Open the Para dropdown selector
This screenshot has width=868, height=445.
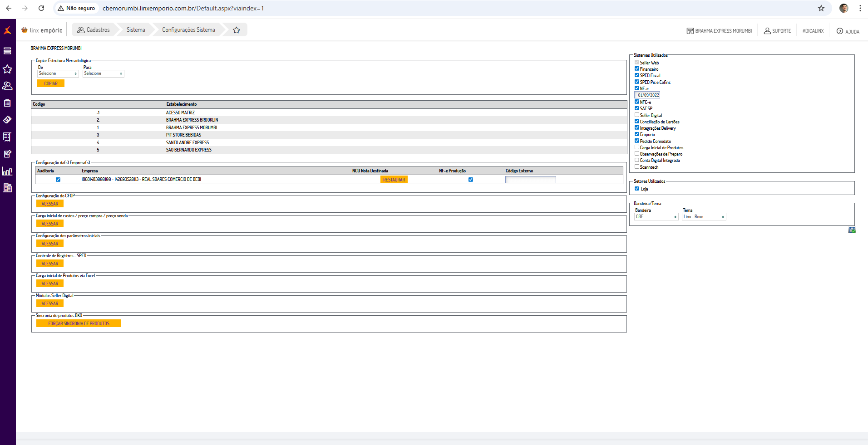pyautogui.click(x=104, y=73)
